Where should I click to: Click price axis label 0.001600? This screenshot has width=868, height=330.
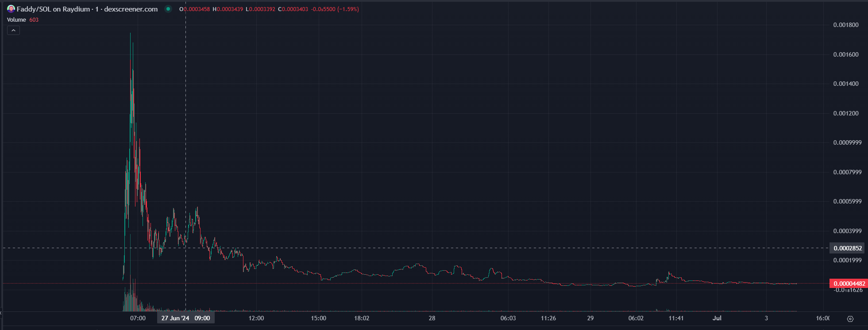point(846,54)
